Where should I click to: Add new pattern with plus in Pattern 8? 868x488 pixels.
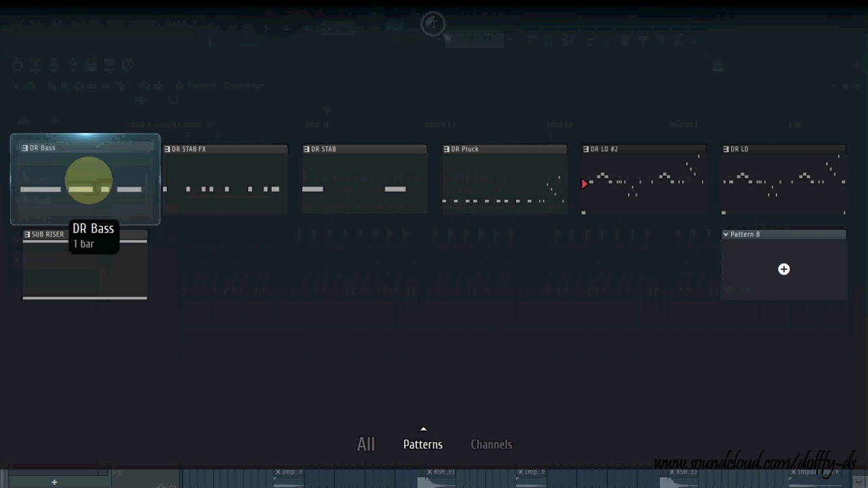[784, 269]
